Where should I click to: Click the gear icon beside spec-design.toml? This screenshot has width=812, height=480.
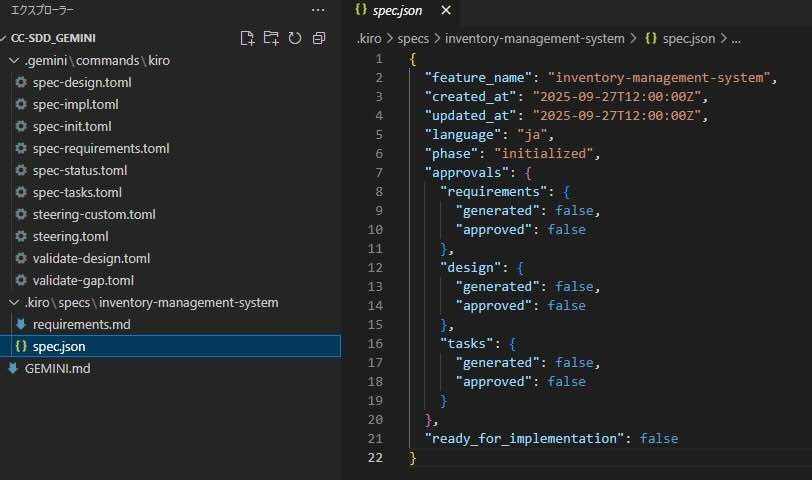pos(21,83)
